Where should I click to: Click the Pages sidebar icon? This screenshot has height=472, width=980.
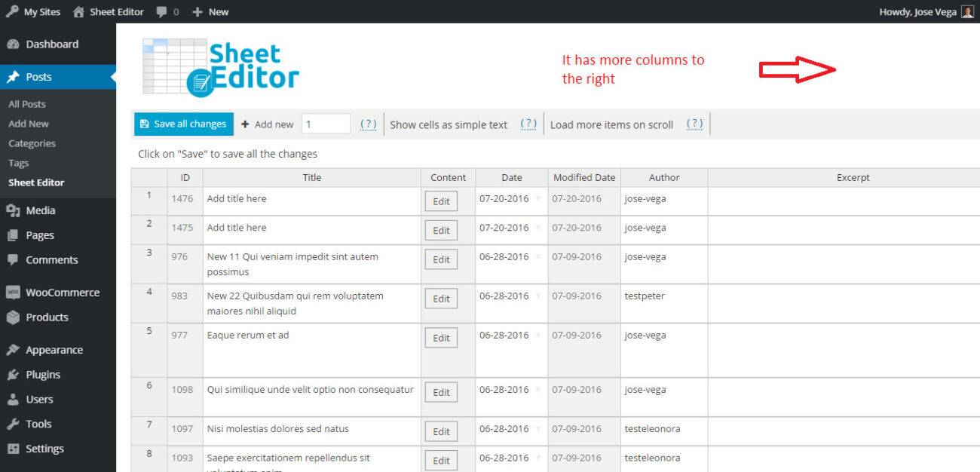coord(12,234)
